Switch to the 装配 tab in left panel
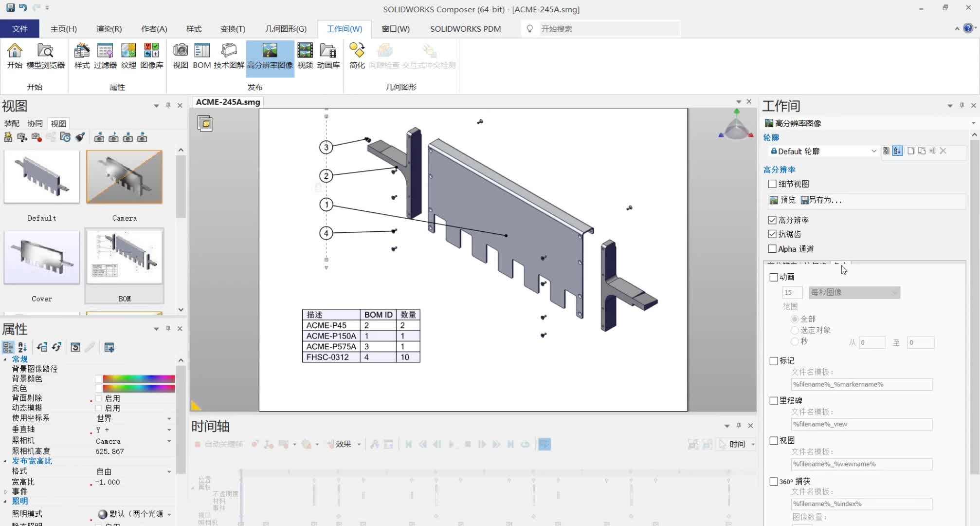The image size is (980, 526). (12, 124)
